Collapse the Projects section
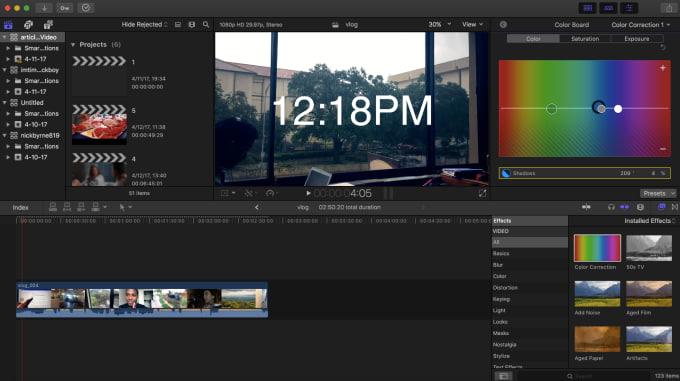The width and height of the screenshot is (680, 381). click(x=73, y=45)
